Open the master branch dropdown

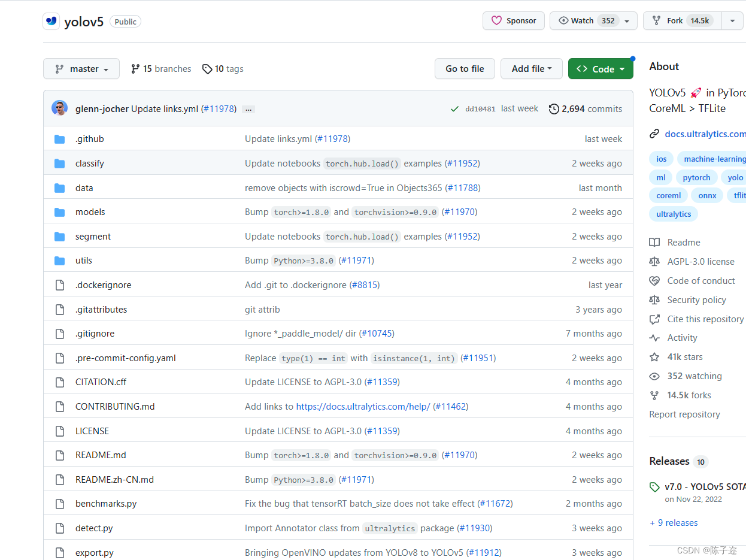click(81, 69)
